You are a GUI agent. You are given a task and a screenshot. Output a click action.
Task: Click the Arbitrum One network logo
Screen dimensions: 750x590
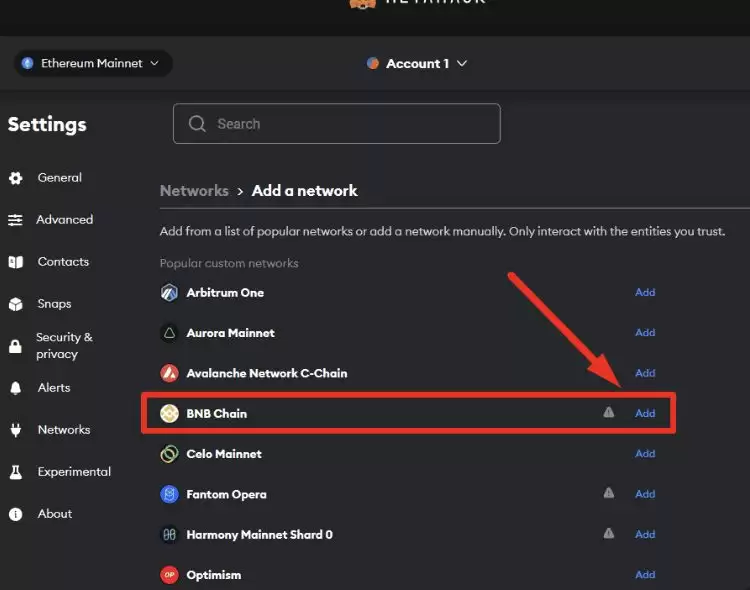169,293
